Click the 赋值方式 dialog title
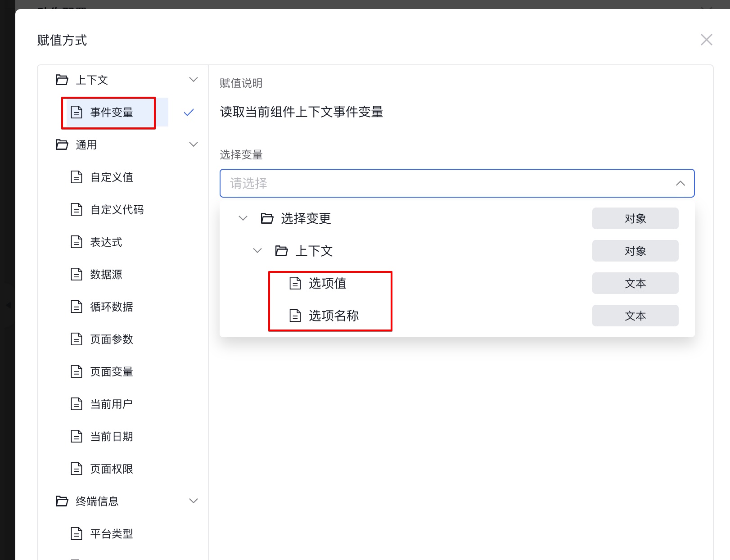The height and width of the screenshot is (560, 730). pos(62,40)
